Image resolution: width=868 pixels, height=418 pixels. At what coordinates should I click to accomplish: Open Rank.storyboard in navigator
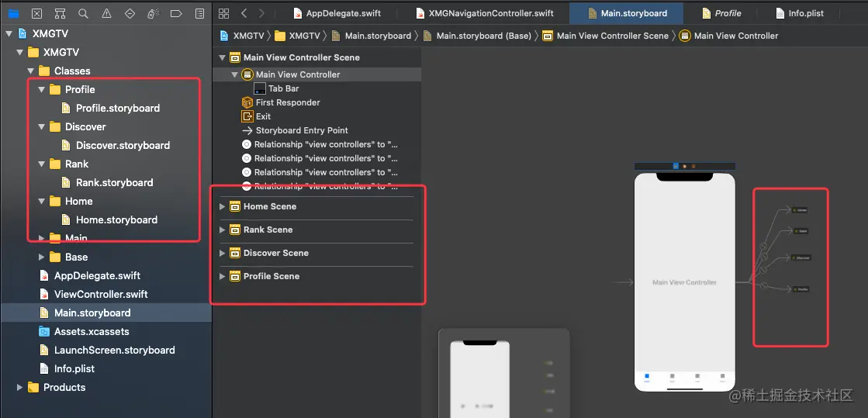(115, 183)
